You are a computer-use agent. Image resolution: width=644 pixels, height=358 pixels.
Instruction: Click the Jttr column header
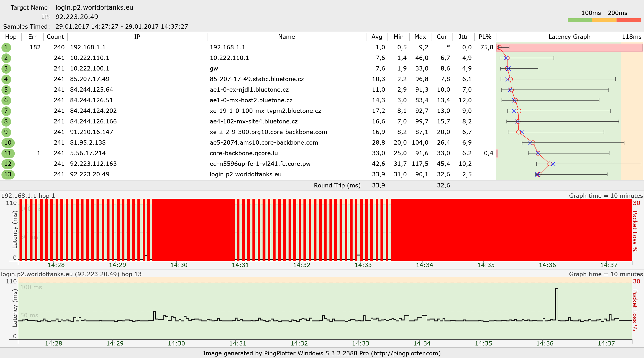(463, 37)
